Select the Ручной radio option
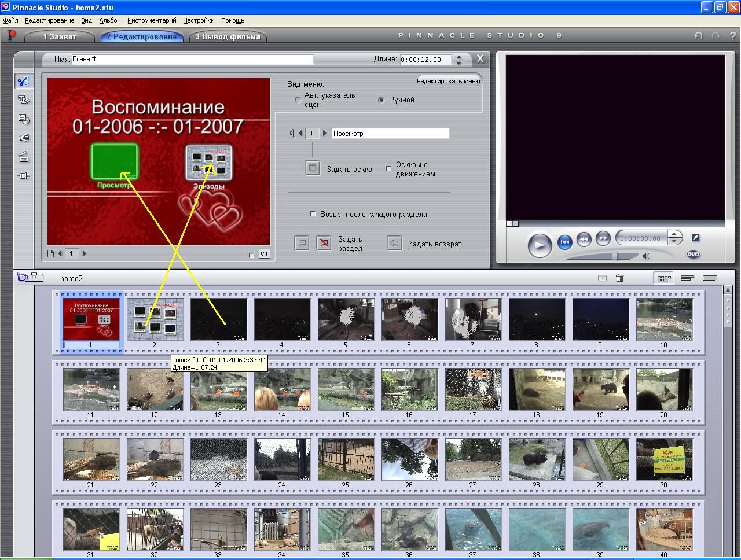This screenshot has height=560, width=741. click(381, 100)
